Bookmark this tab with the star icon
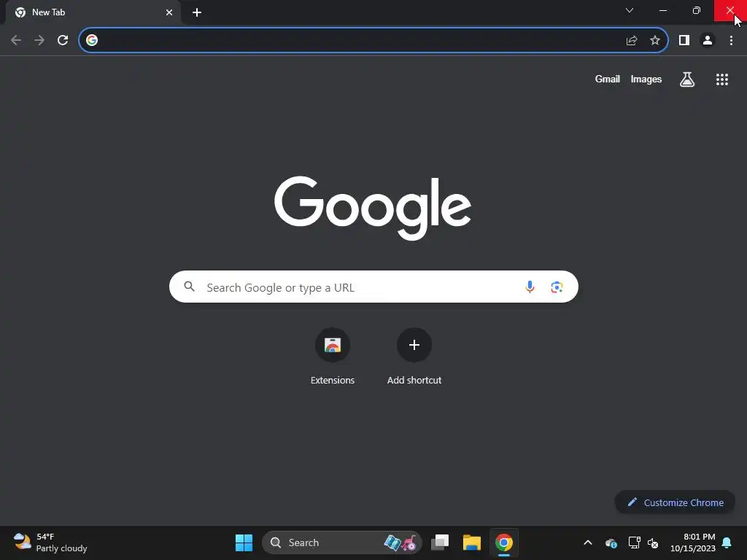This screenshot has width=747, height=560. pyautogui.click(x=655, y=41)
